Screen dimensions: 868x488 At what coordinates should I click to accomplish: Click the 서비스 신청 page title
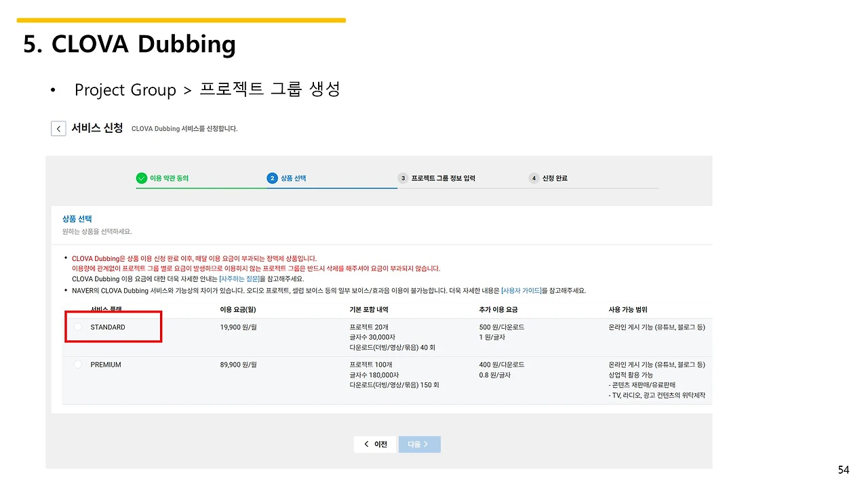(x=97, y=128)
